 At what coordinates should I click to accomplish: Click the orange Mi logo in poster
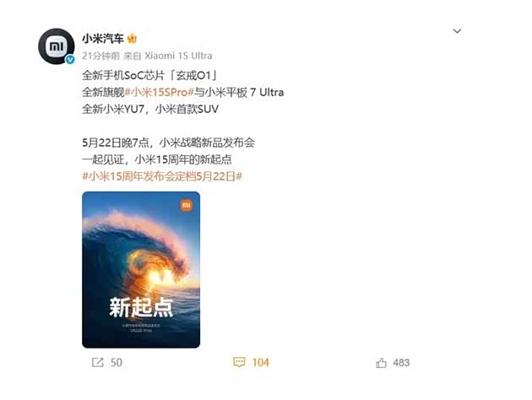[186, 205]
